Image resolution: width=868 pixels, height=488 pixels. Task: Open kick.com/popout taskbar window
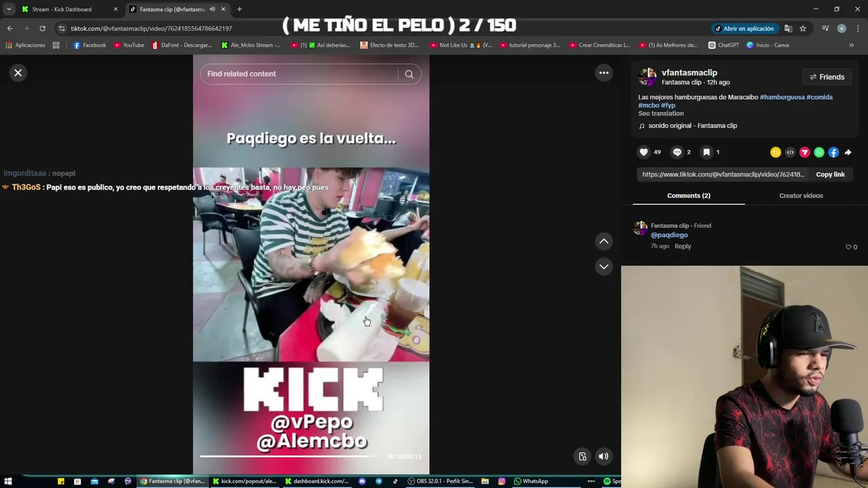(245, 481)
